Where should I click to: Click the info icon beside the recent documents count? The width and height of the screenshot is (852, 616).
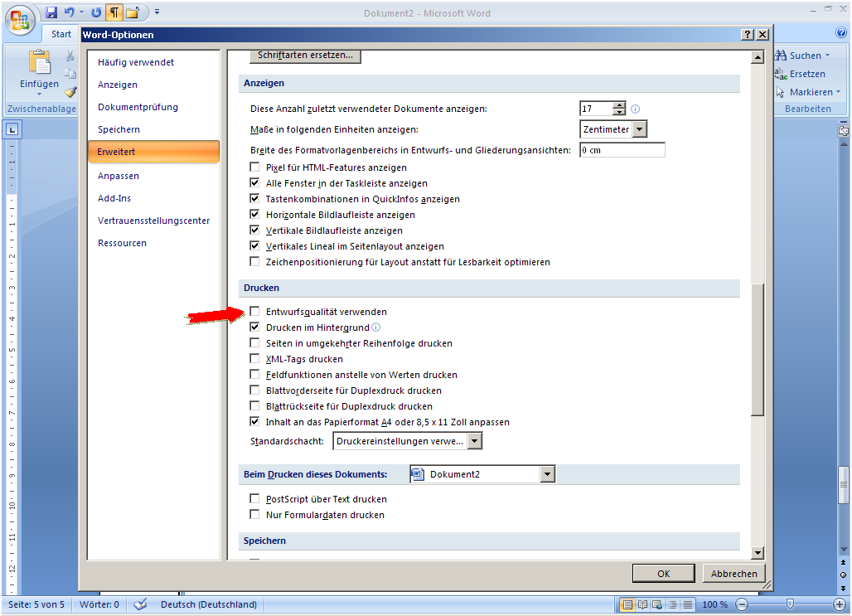(635, 109)
